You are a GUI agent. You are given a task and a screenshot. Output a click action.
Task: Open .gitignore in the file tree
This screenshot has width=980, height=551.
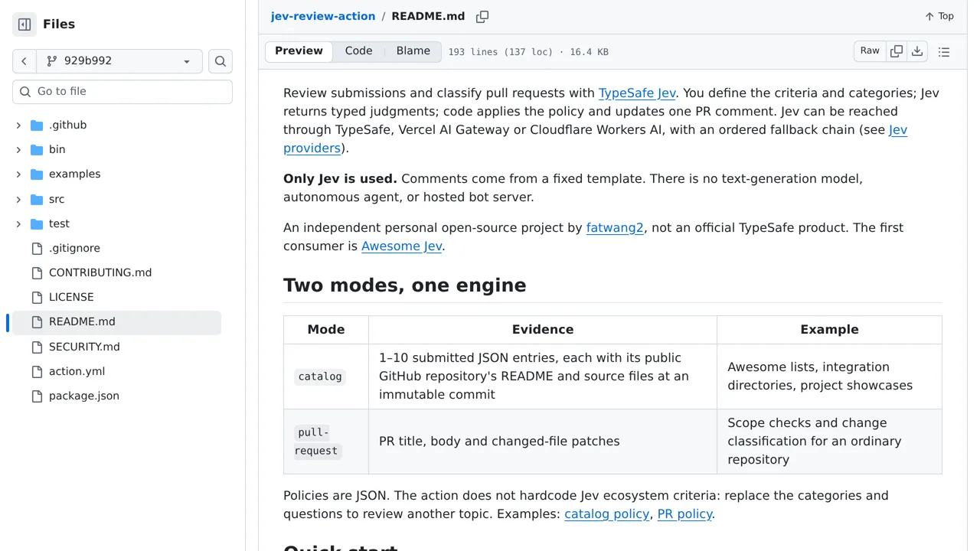pos(74,249)
